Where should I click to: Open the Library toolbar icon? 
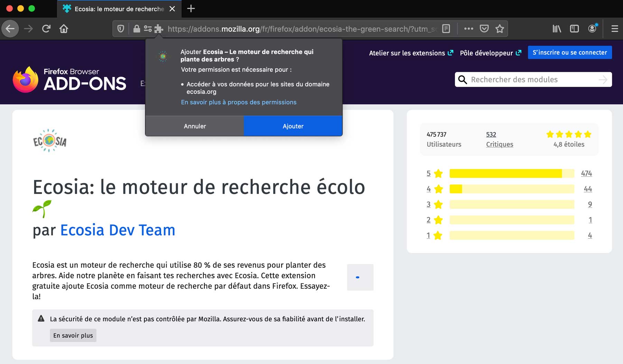pyautogui.click(x=557, y=29)
